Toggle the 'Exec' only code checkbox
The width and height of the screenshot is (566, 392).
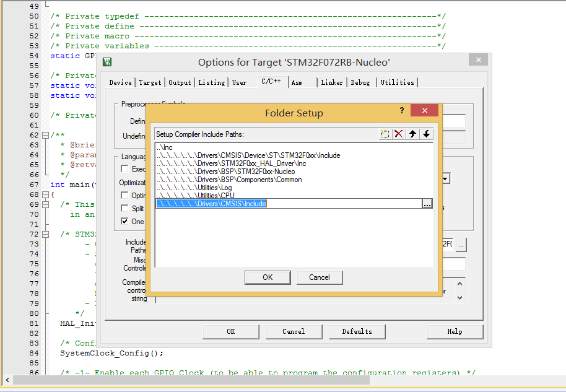[x=124, y=168]
